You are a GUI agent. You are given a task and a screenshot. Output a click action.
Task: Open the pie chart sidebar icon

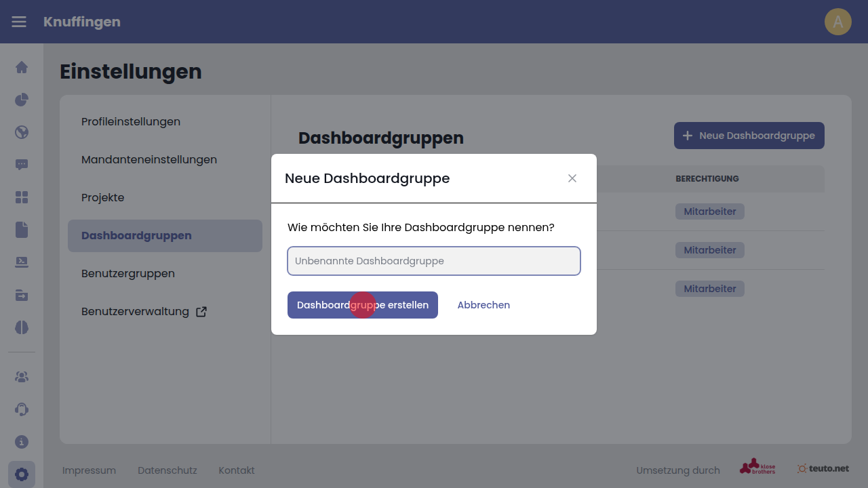(22, 100)
